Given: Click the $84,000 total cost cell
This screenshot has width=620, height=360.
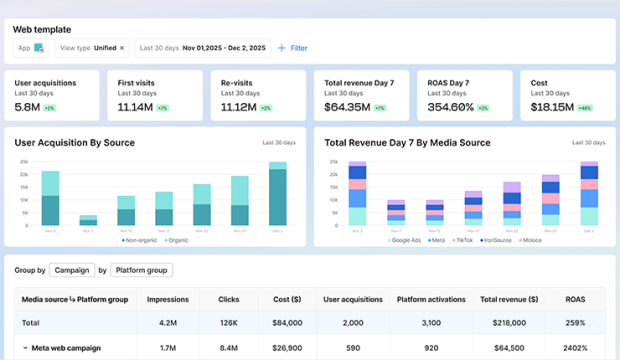Looking at the screenshot, I should point(287,323).
